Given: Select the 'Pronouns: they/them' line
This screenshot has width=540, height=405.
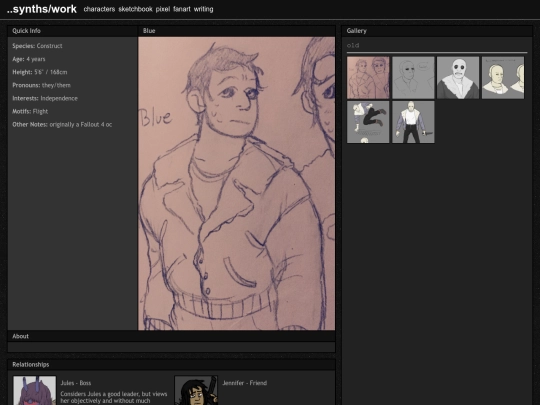Looking at the screenshot, I should pos(41,85).
